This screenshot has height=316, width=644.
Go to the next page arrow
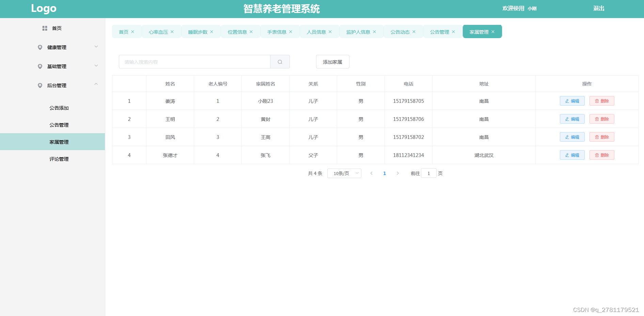tap(397, 173)
